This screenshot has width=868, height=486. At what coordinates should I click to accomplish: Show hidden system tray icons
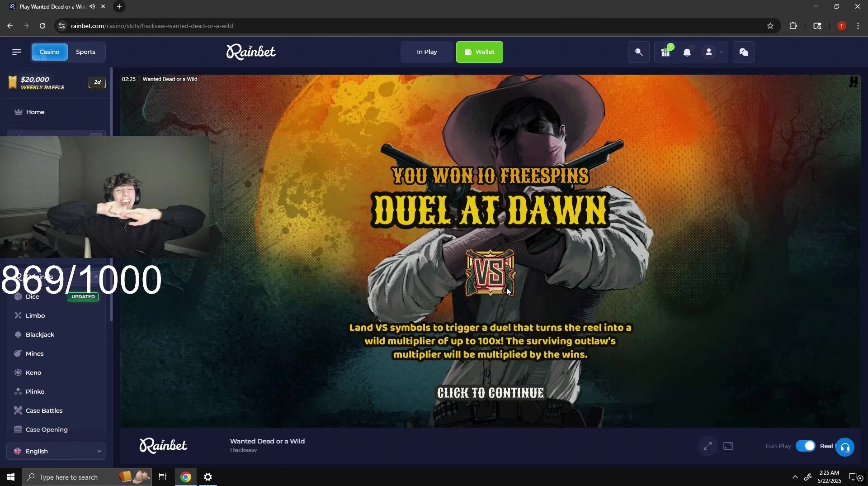tap(795, 477)
